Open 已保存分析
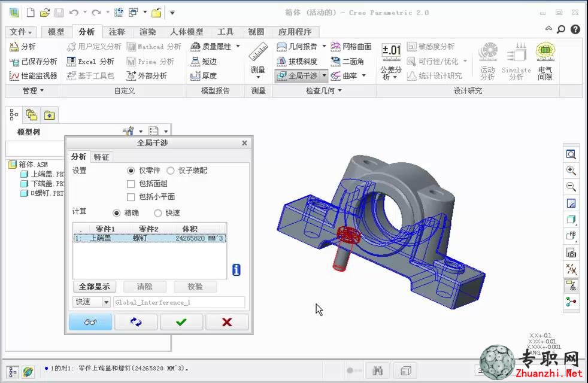The width and height of the screenshot is (588, 383). click(34, 62)
